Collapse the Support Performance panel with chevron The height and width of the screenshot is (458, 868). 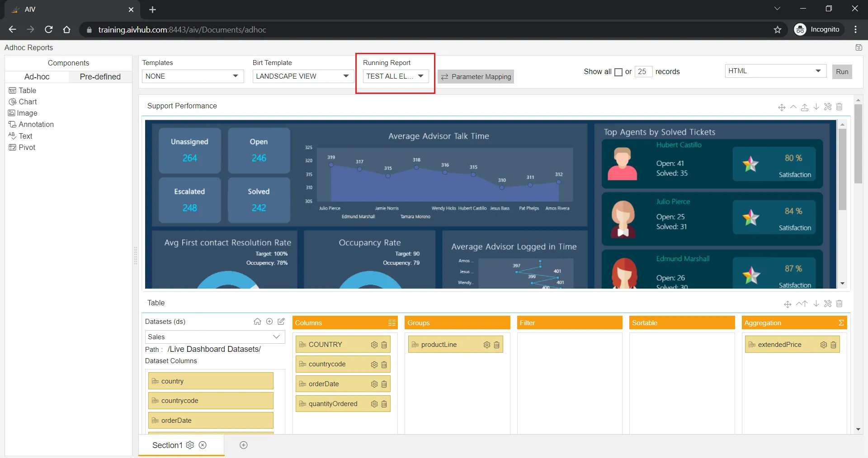[793, 107]
